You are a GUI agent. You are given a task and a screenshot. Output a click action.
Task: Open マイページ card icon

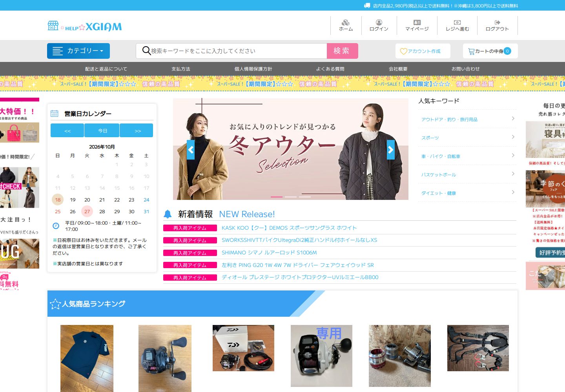pyautogui.click(x=417, y=22)
